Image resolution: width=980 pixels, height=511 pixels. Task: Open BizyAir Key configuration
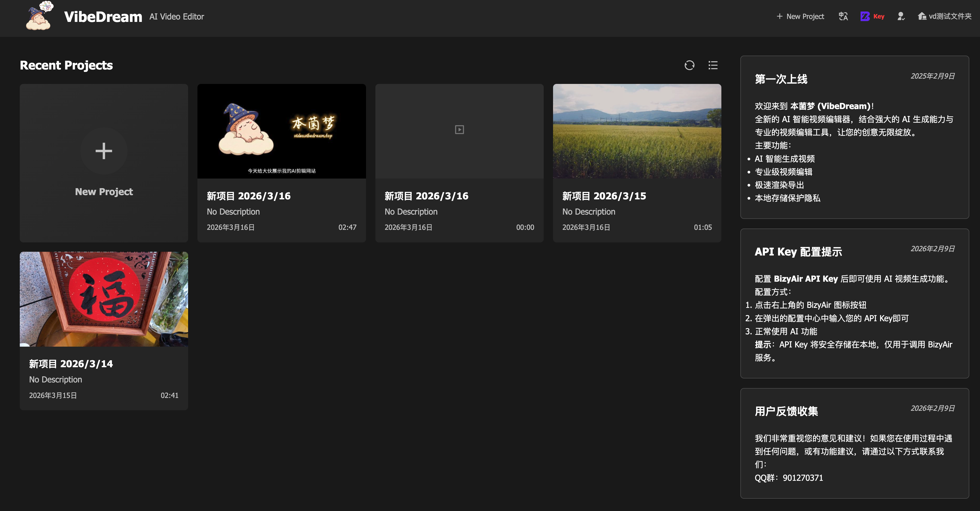pos(872,16)
